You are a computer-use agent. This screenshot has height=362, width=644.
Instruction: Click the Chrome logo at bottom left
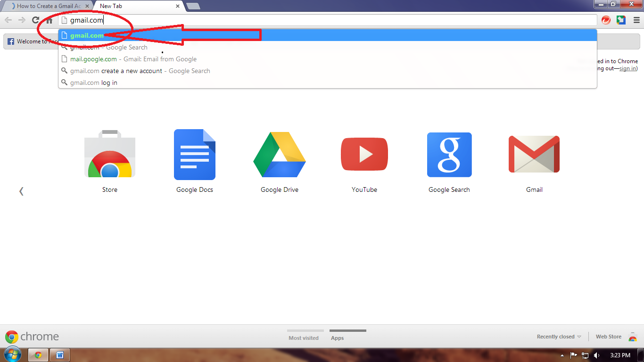click(32, 337)
